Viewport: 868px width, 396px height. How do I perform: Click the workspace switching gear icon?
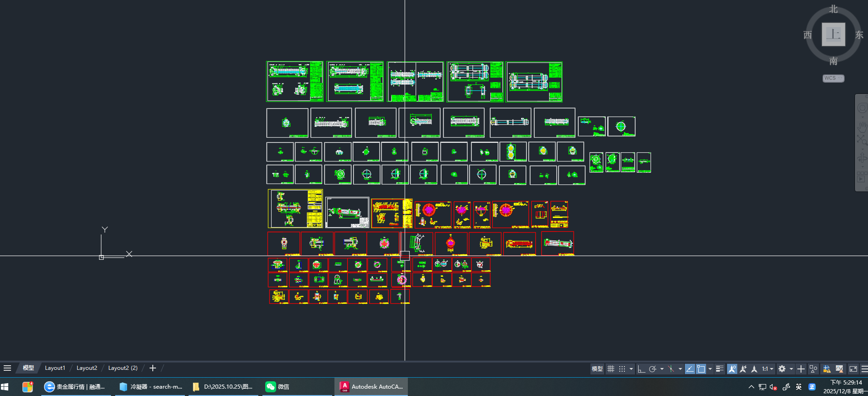point(782,369)
